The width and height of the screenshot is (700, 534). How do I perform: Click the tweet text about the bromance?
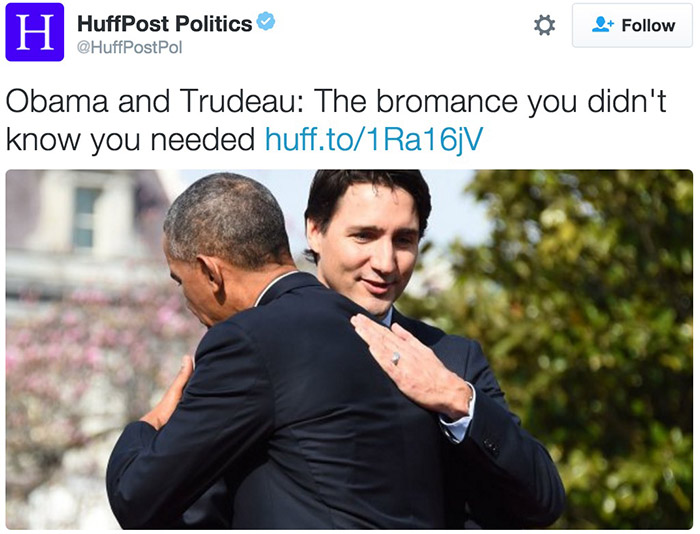[336, 121]
